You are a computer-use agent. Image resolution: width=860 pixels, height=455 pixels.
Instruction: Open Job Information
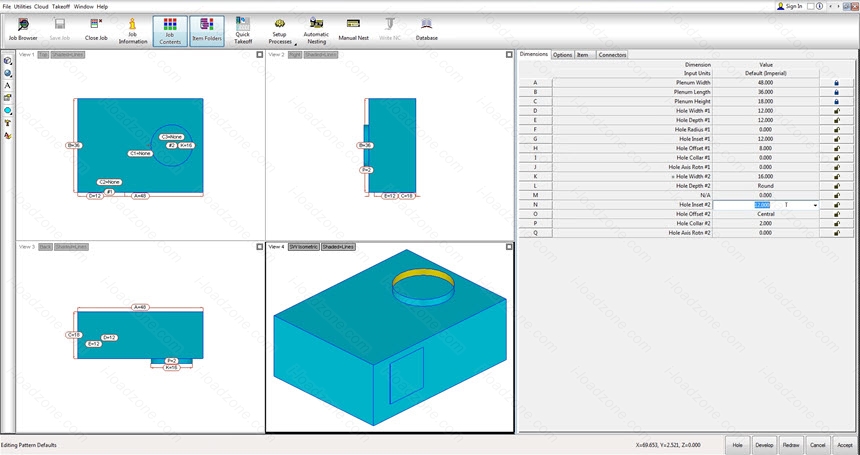(x=133, y=31)
